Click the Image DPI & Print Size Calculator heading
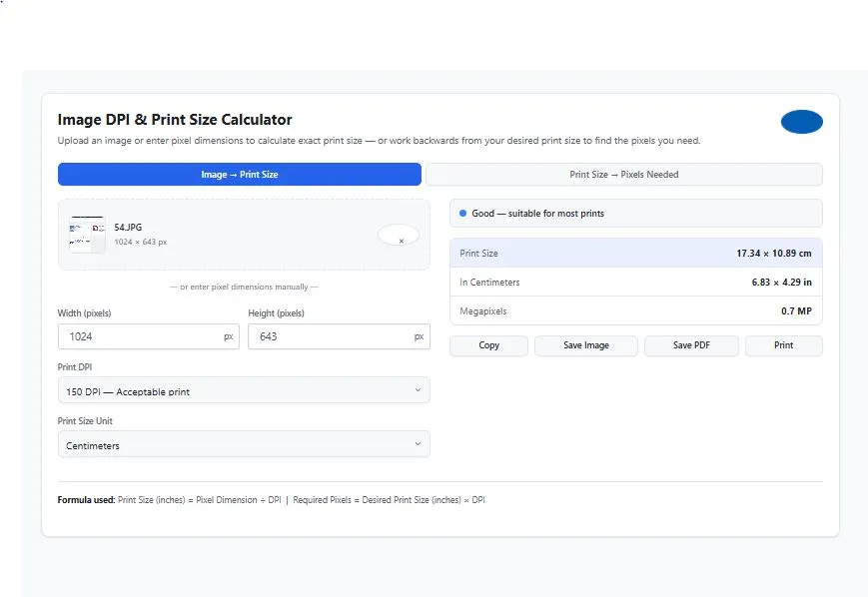The width and height of the screenshot is (868, 597). pos(175,120)
